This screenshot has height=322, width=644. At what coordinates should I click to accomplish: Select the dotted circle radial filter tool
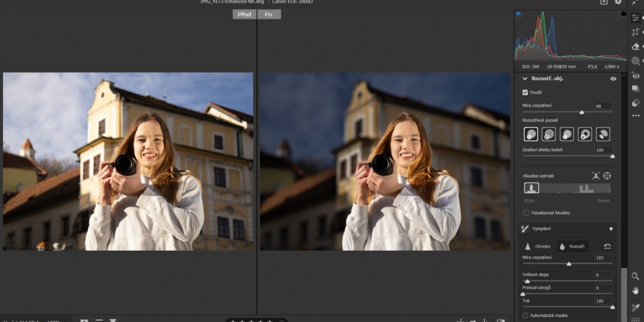(x=635, y=61)
